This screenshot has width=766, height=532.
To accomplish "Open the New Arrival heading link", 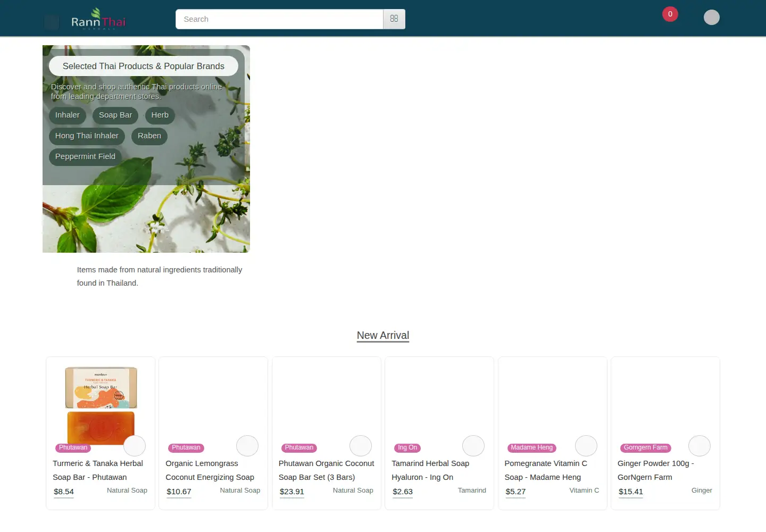I will pyautogui.click(x=383, y=336).
